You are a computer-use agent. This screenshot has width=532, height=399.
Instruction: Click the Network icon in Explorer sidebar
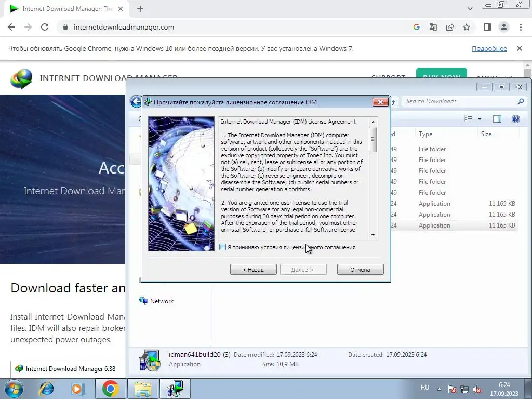point(143,301)
